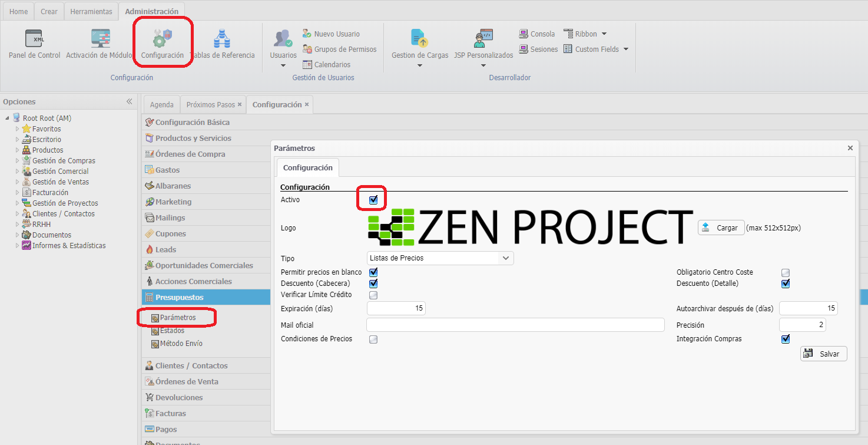Viewport: 868px width, 445px height.
Task: Open Método Envío under Presupuestos
Action: 181,344
